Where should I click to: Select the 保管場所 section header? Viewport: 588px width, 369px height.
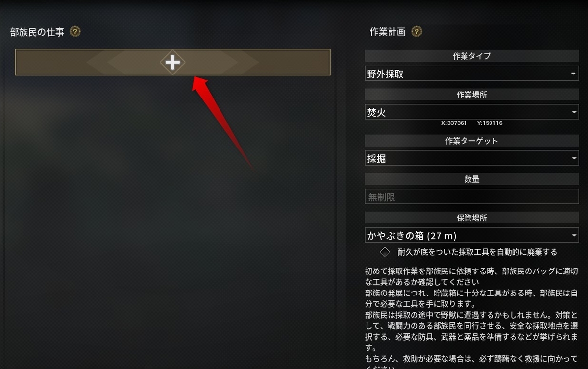472,218
